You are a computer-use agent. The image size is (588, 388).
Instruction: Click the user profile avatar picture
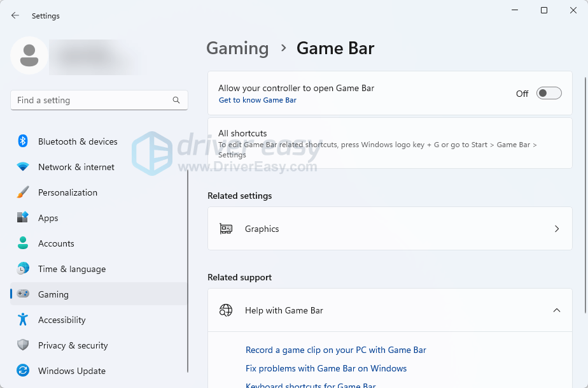(x=29, y=55)
